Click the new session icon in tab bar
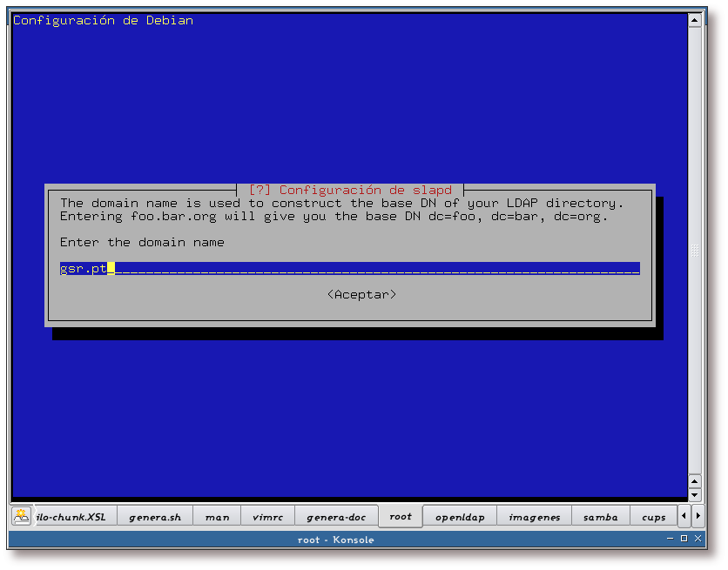The width and height of the screenshot is (728, 570). 21,516
